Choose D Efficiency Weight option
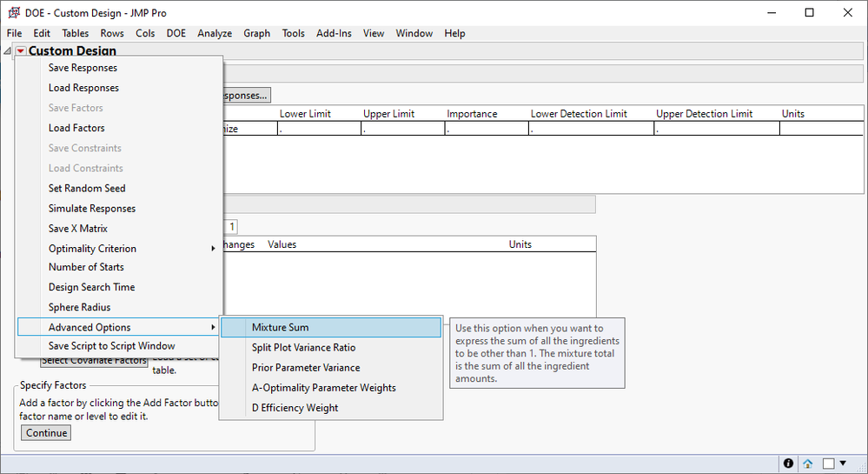Image resolution: width=868 pixels, height=474 pixels. [x=331, y=408]
